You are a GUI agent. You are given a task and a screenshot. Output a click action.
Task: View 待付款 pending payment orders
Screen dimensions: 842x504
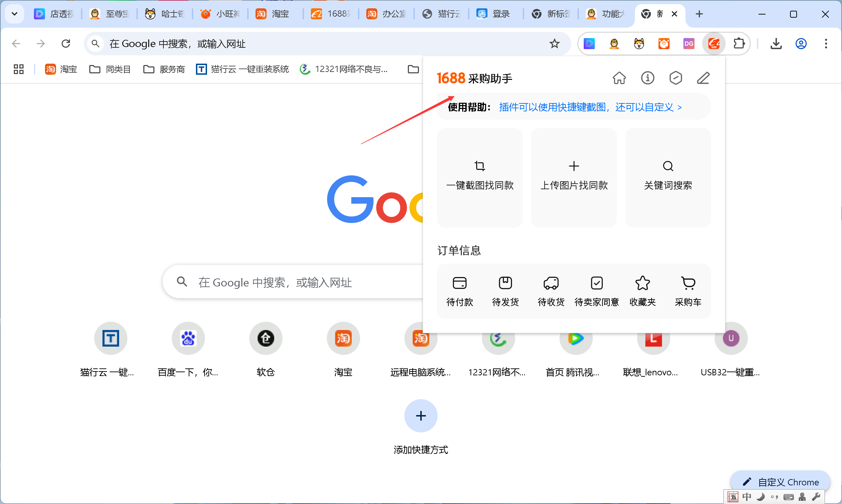(x=460, y=292)
